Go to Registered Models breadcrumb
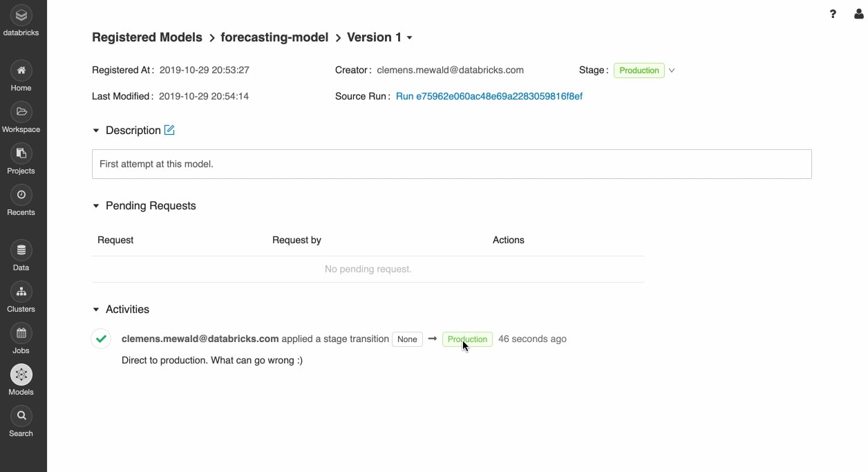Image resolution: width=868 pixels, height=472 pixels. coord(147,37)
